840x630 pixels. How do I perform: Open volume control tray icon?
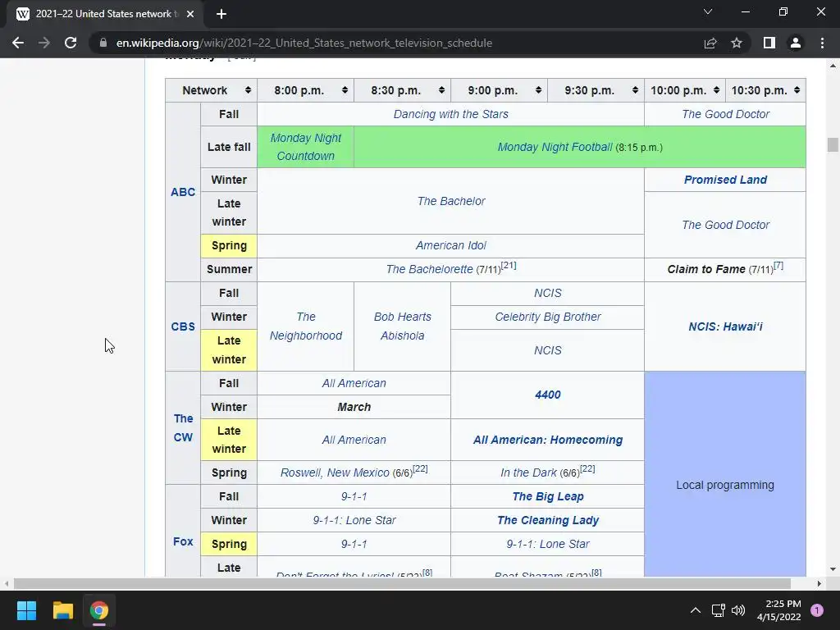coord(737,610)
